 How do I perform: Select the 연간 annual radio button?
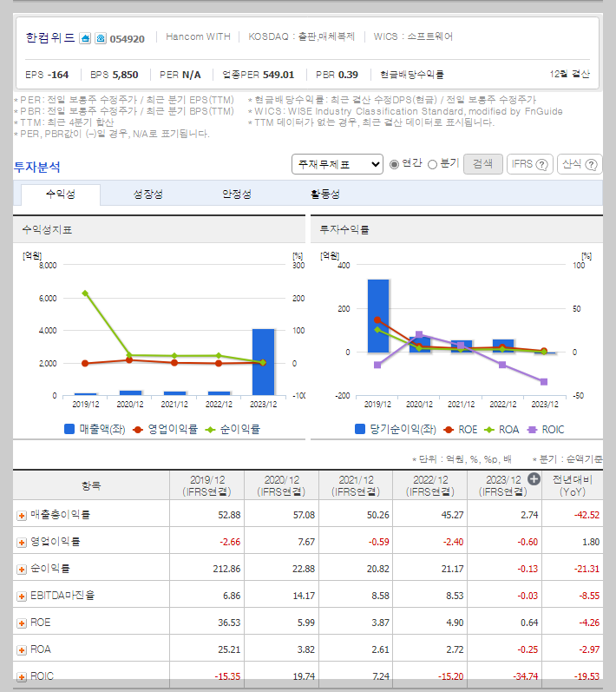pos(394,164)
